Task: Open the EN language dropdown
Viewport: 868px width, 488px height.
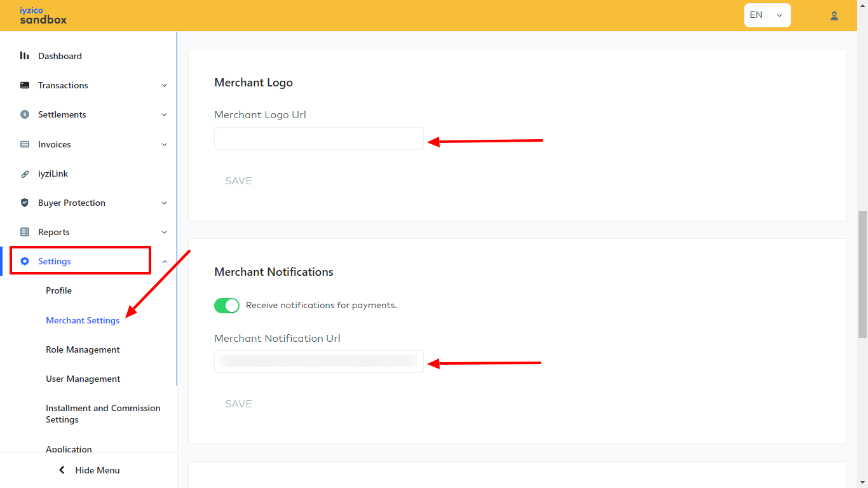Action: [767, 15]
